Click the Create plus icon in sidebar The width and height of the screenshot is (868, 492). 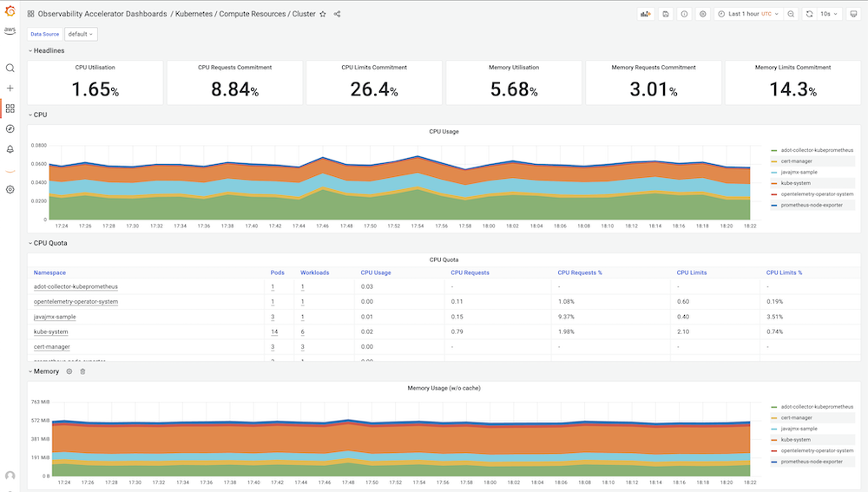pos(10,88)
